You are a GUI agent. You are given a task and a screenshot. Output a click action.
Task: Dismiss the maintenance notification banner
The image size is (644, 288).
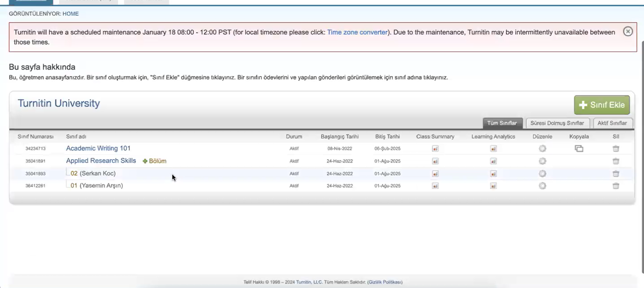(628, 31)
